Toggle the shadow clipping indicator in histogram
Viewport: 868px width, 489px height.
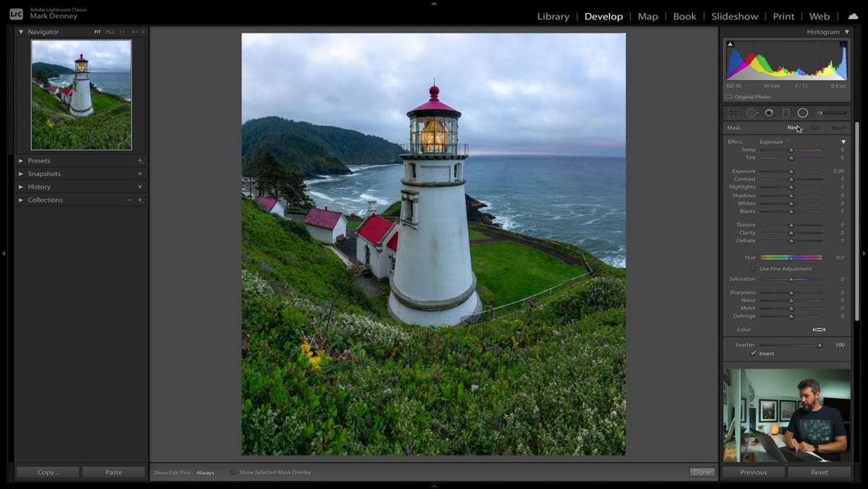(x=730, y=44)
